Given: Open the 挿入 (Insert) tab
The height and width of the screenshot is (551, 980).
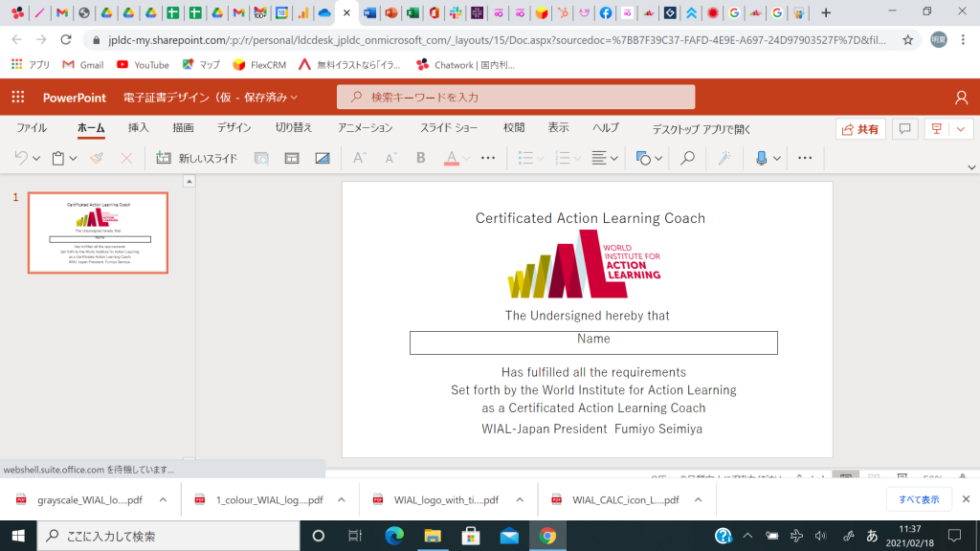Looking at the screenshot, I should (139, 128).
